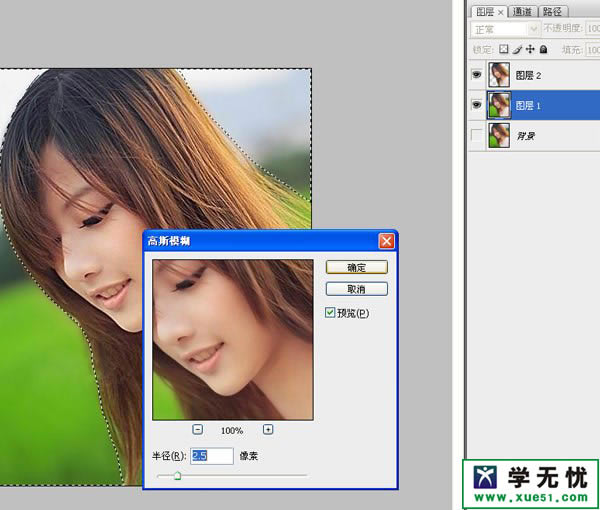This screenshot has width=600, height=510.
Task: Click the 100% zoom value in dialog
Action: click(232, 430)
